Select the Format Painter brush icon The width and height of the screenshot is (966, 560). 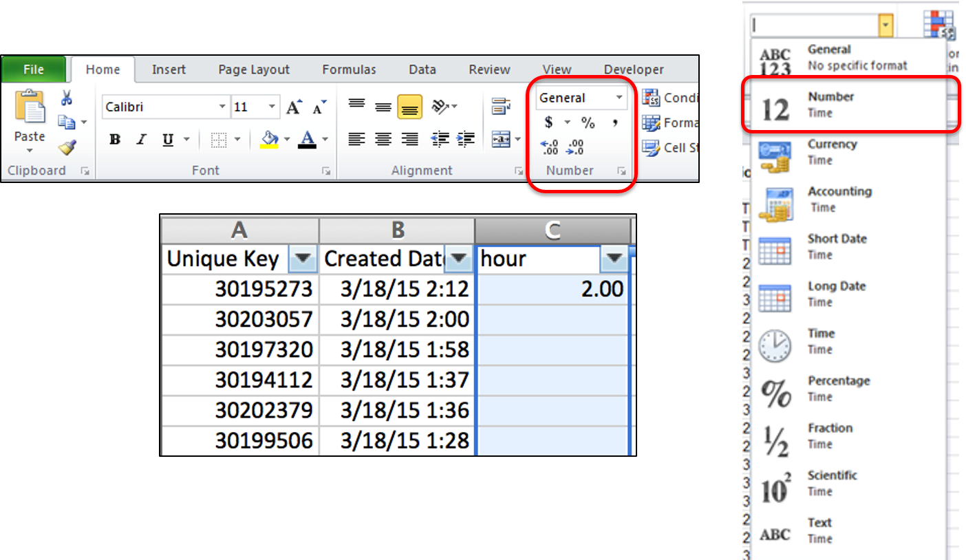tap(67, 147)
